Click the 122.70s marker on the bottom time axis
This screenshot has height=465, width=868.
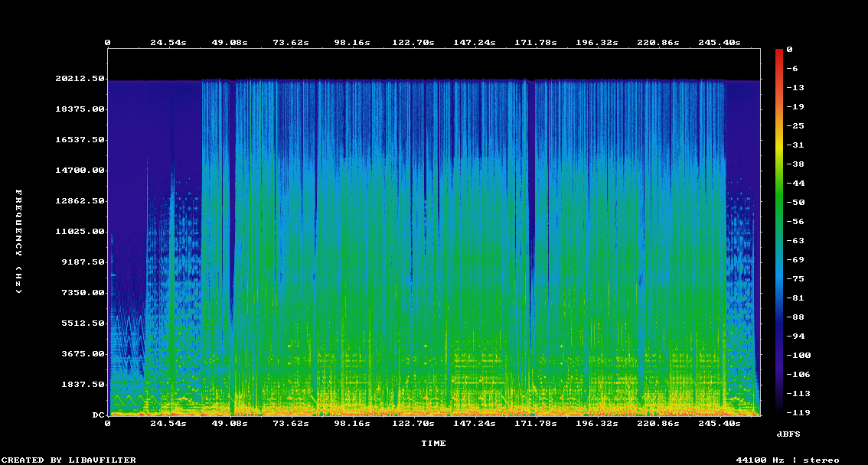(413, 423)
